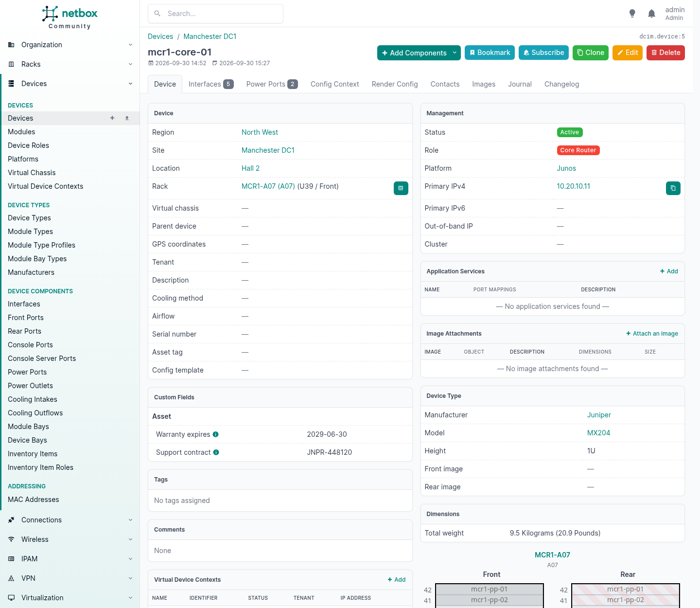Click the info icon next to Support contract
700x608 pixels.
(216, 452)
